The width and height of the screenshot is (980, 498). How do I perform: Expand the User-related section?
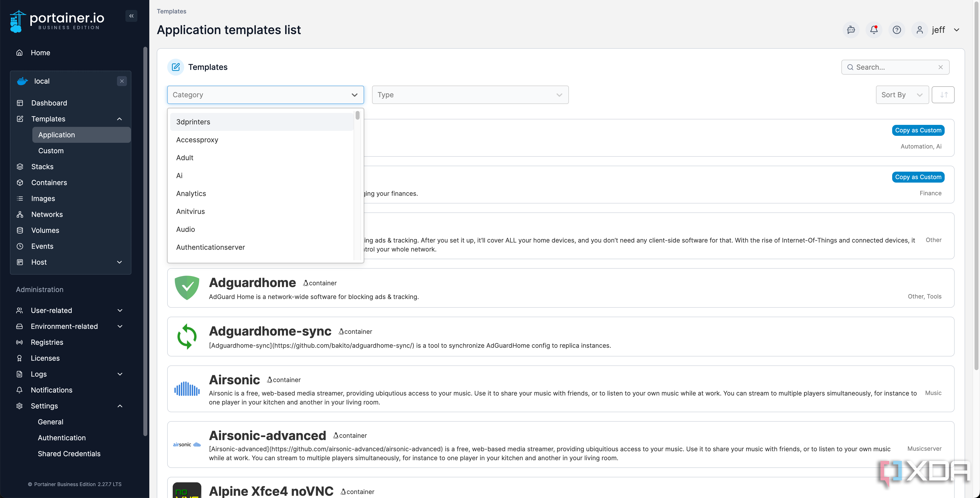pos(120,311)
